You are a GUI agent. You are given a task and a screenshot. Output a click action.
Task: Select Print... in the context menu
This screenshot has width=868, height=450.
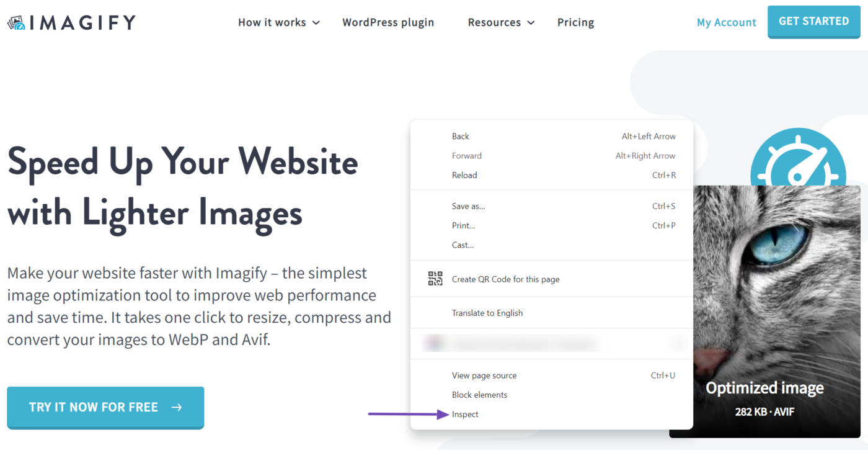tap(552, 225)
